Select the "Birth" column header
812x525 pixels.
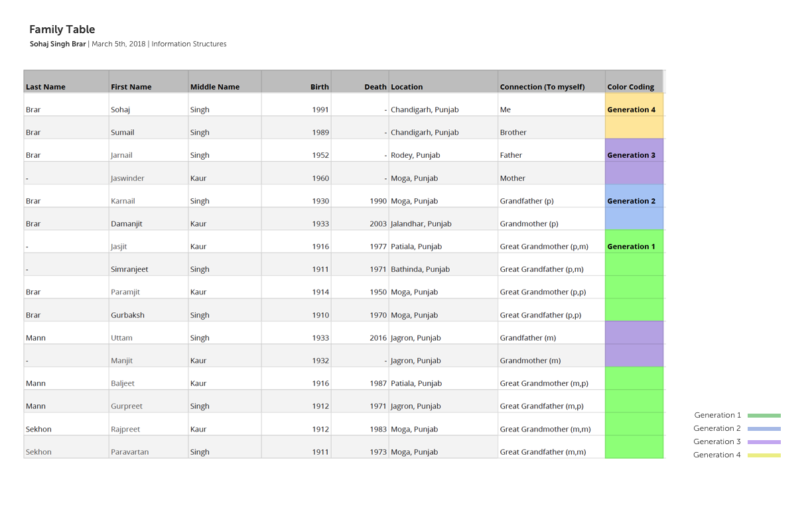click(x=319, y=87)
